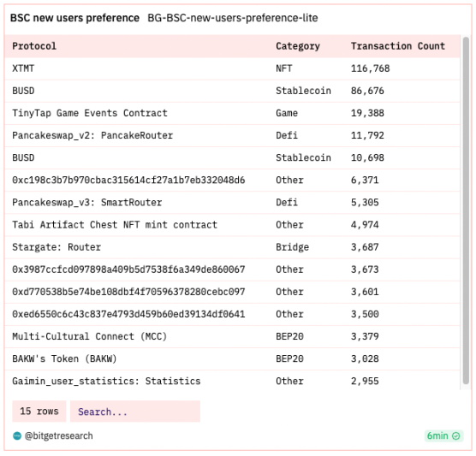The image size is (476, 456).
Task: Click the bitgetresearch avatar icon
Action: pos(17,436)
